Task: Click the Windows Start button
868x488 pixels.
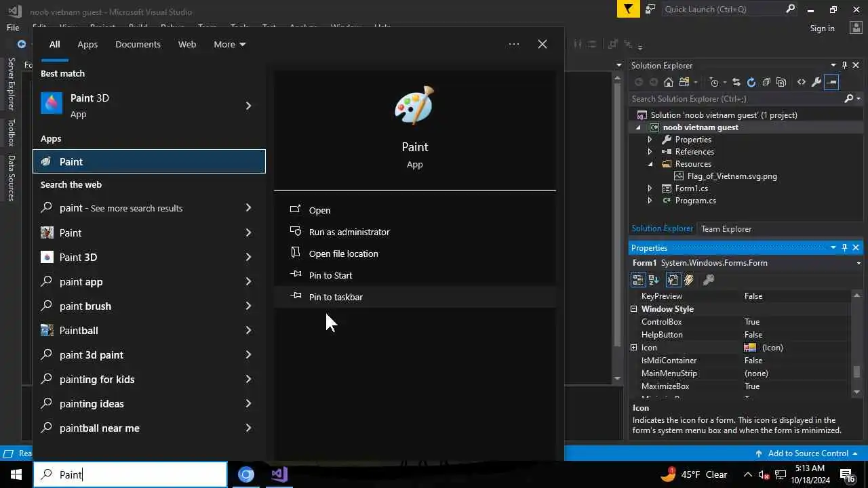Action: (x=16, y=474)
